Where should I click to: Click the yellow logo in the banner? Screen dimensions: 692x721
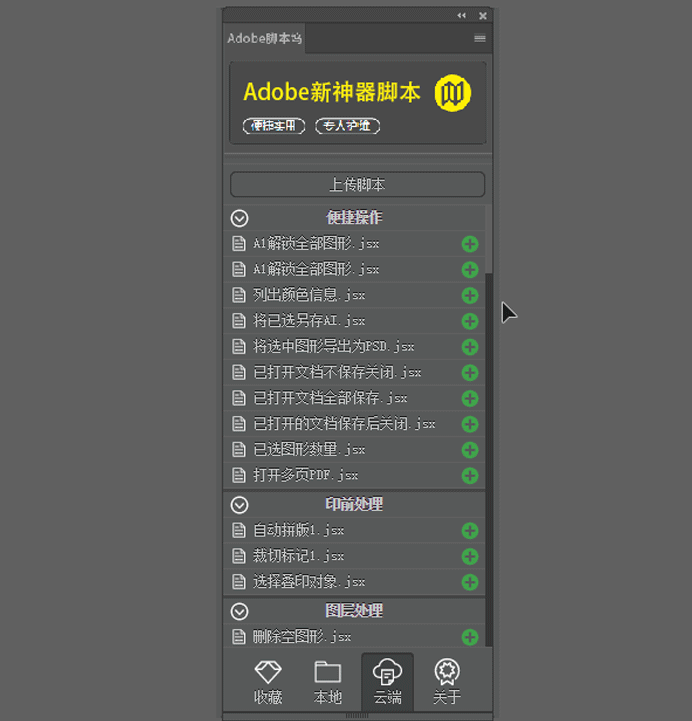[x=452, y=94]
